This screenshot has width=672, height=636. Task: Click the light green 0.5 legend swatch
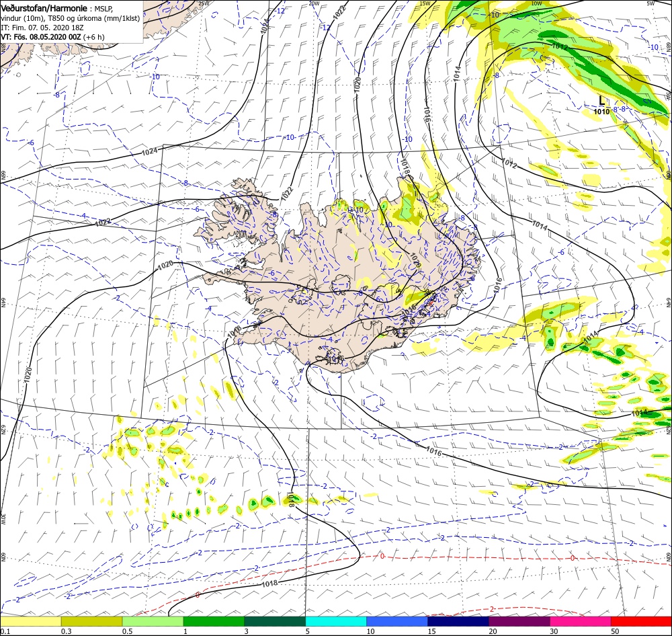pyautogui.click(x=153, y=621)
